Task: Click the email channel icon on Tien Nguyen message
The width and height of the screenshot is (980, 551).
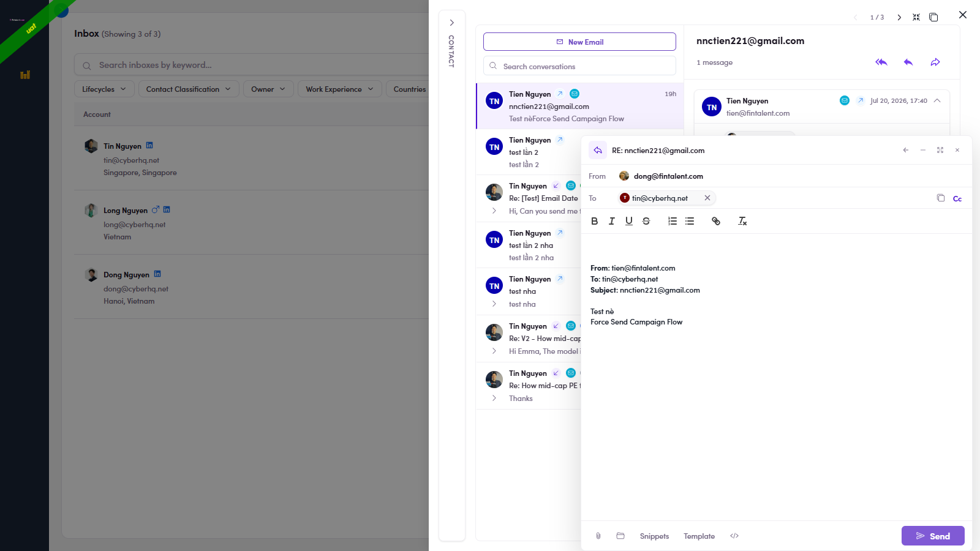Action: point(845,100)
